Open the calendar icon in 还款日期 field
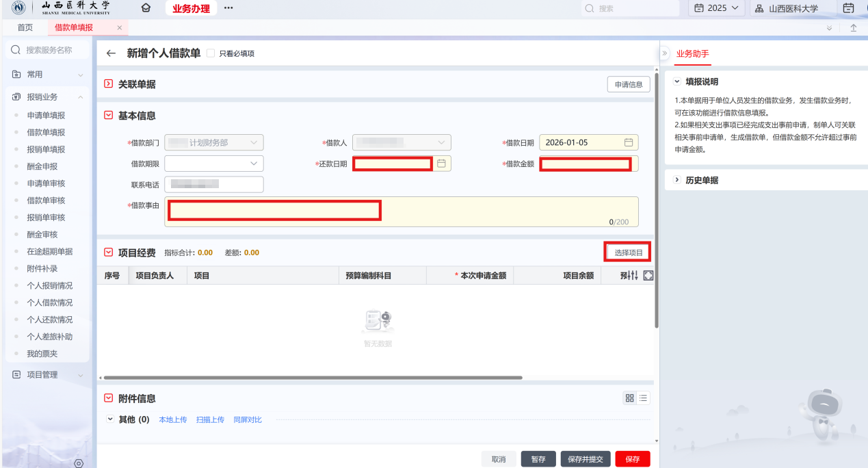 coord(441,164)
